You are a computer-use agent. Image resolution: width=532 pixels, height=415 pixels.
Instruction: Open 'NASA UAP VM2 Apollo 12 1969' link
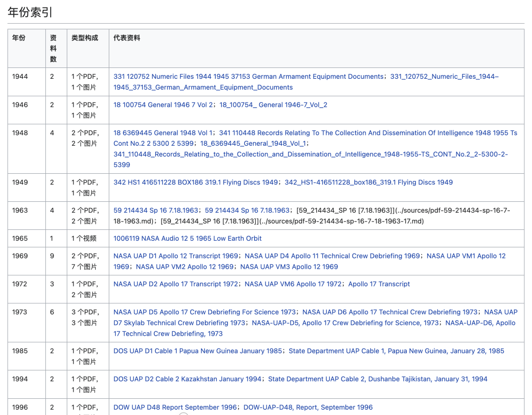click(185, 267)
